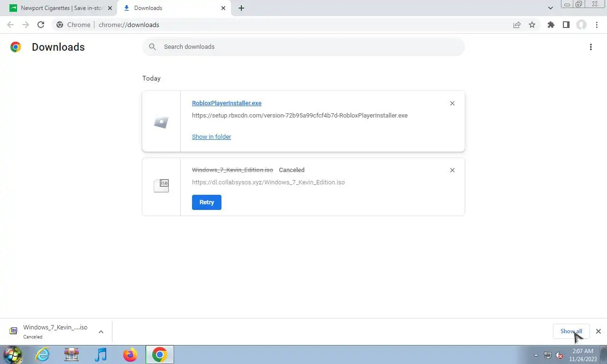Open the music note app on taskbar

(x=101, y=355)
